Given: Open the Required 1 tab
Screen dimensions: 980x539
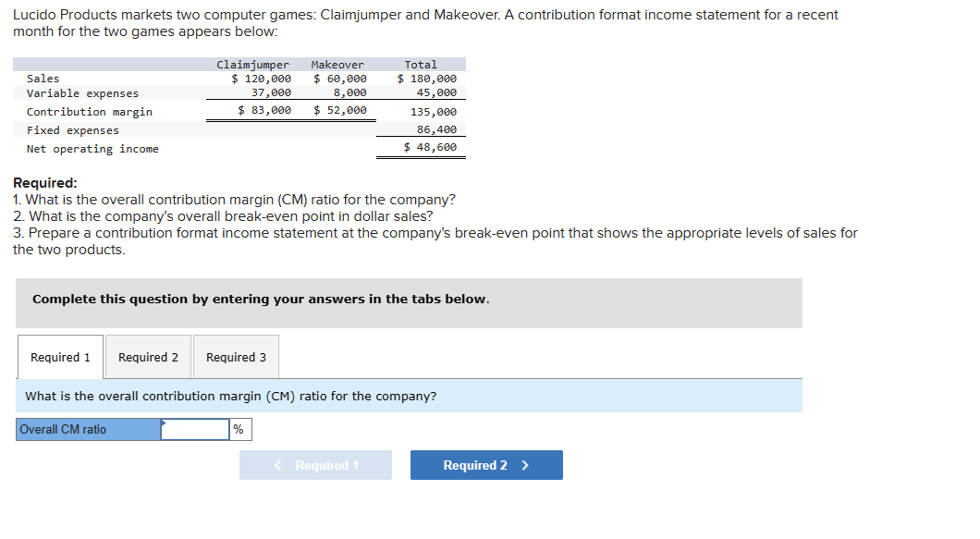Looking at the screenshot, I should click(x=61, y=357).
